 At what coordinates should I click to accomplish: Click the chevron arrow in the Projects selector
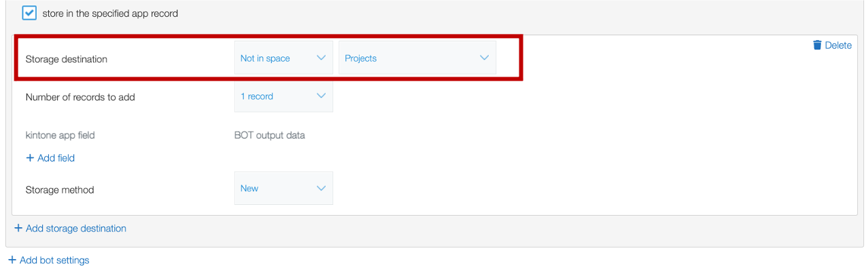coord(485,58)
